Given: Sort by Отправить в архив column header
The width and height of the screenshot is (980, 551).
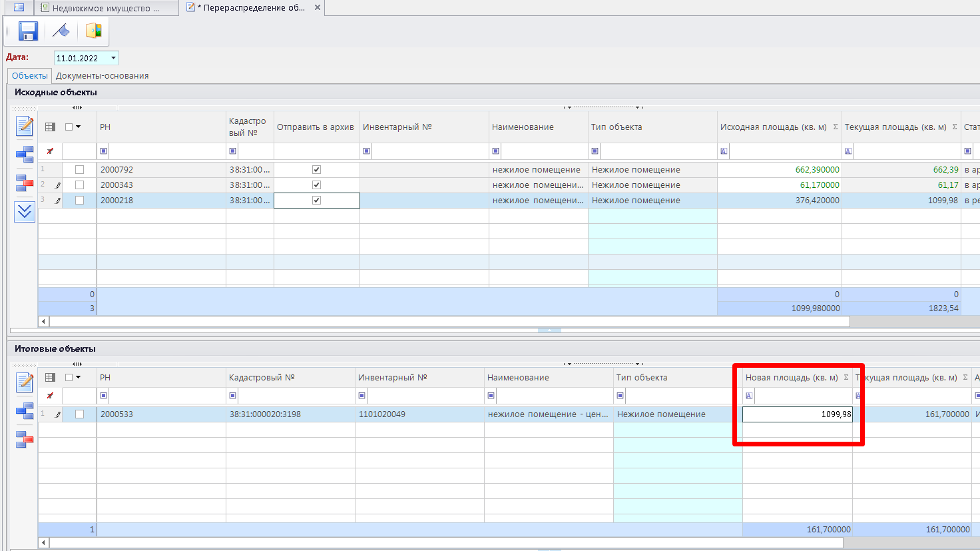Looking at the screenshot, I should tap(316, 127).
